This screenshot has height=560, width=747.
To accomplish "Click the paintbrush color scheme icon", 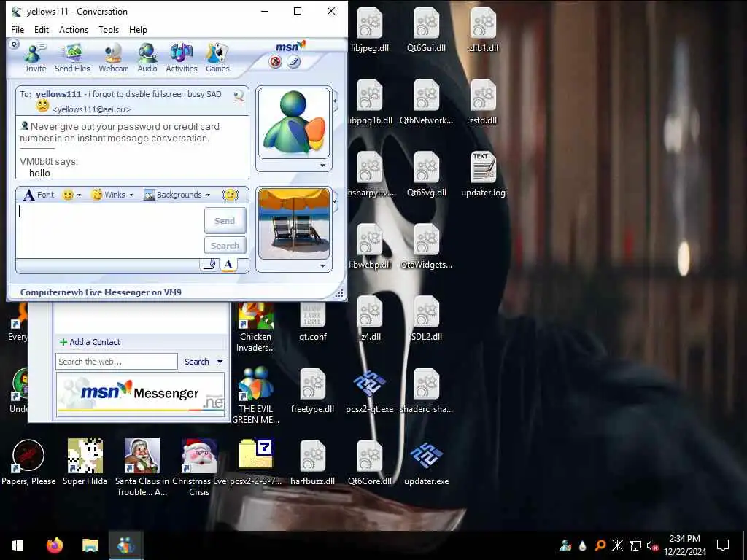I will pos(293,62).
